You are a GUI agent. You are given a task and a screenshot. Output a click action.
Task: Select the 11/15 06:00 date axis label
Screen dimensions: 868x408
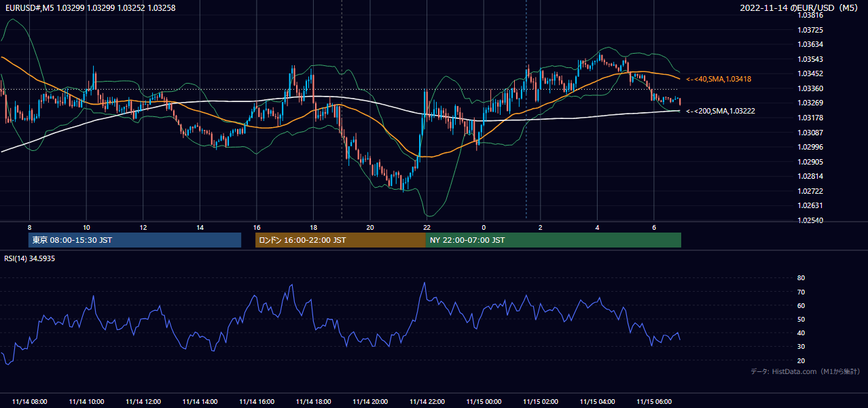tap(654, 401)
